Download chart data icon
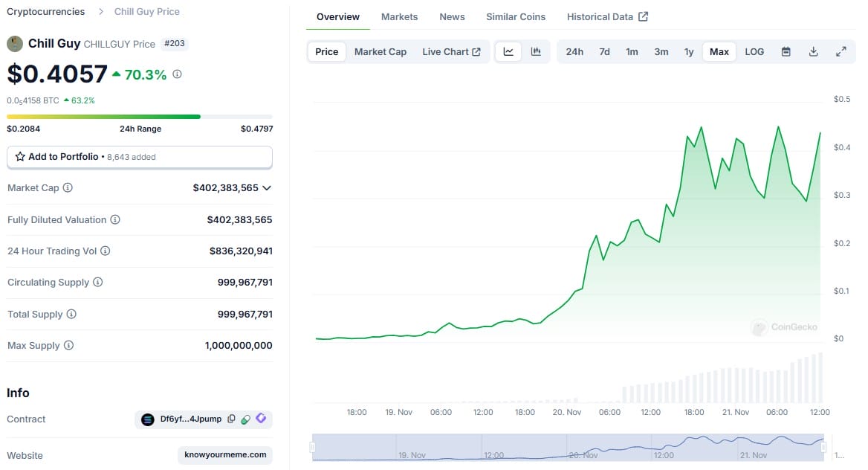The width and height of the screenshot is (868, 470). coord(813,51)
